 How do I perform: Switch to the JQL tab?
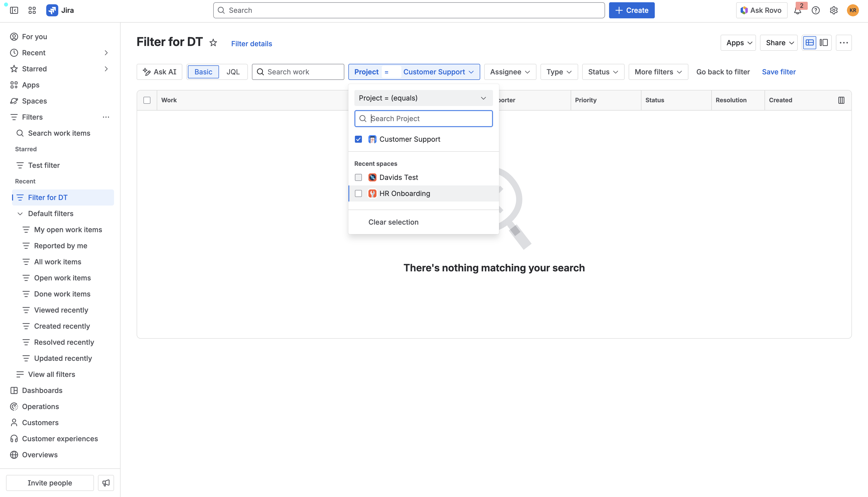tap(233, 72)
